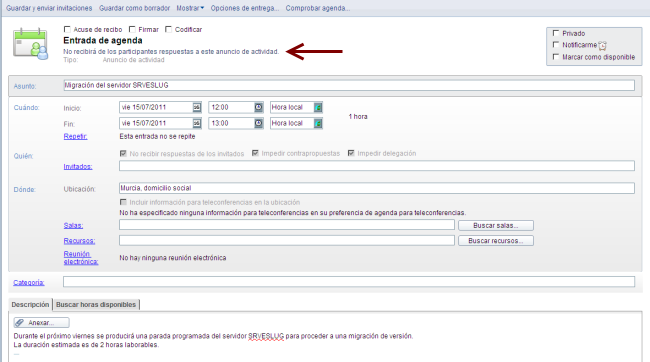The height and width of the screenshot is (362, 650).
Task: Open the clock picker for Fin 13:00
Action: tap(258, 123)
